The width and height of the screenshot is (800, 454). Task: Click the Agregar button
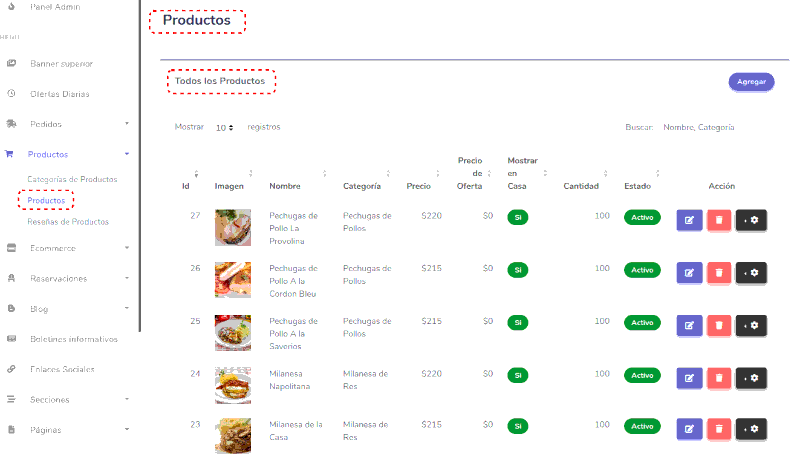click(x=751, y=82)
